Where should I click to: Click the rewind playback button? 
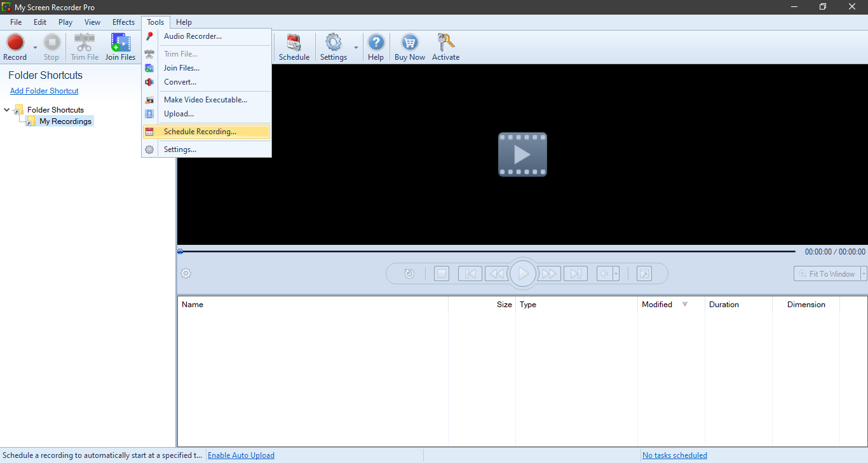pos(496,274)
